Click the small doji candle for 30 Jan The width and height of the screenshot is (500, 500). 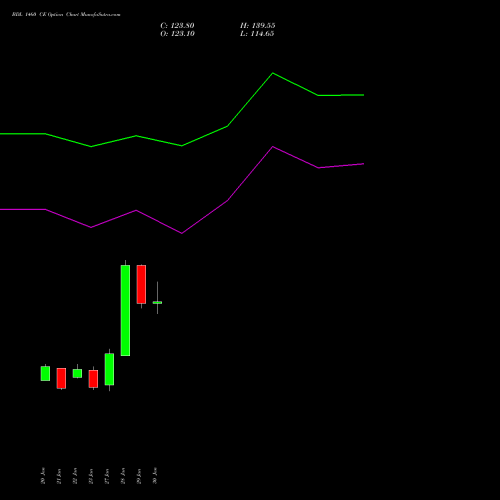coord(157,302)
